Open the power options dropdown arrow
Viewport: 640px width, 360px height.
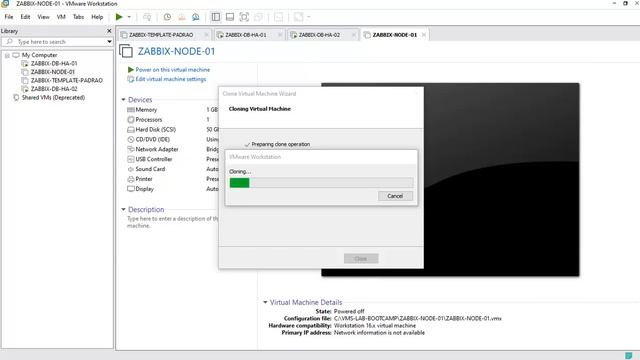click(129, 17)
